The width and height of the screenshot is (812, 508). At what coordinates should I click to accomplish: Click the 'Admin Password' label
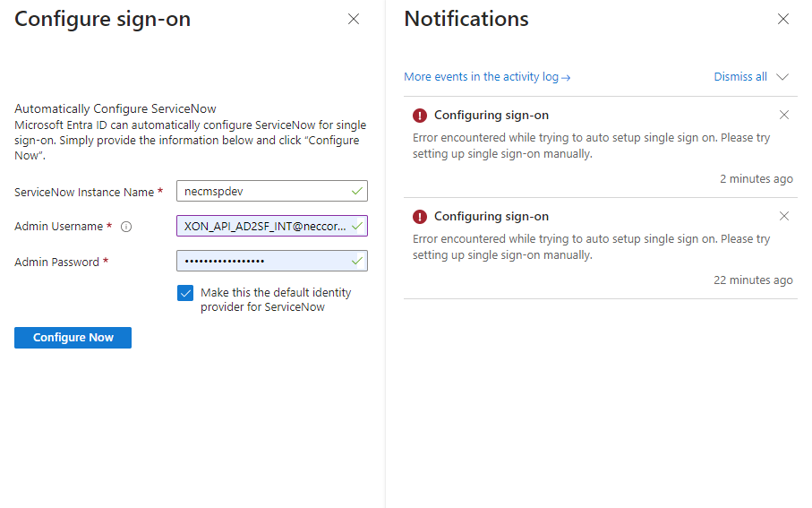[57, 263]
